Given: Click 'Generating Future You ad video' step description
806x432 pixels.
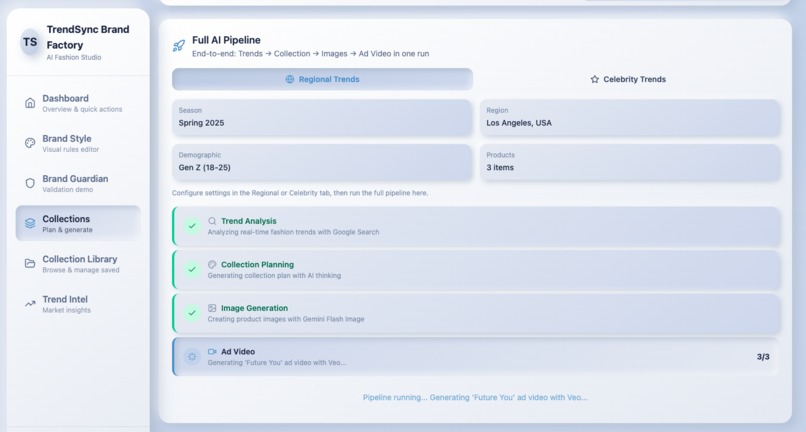Looking at the screenshot, I should coord(277,363).
